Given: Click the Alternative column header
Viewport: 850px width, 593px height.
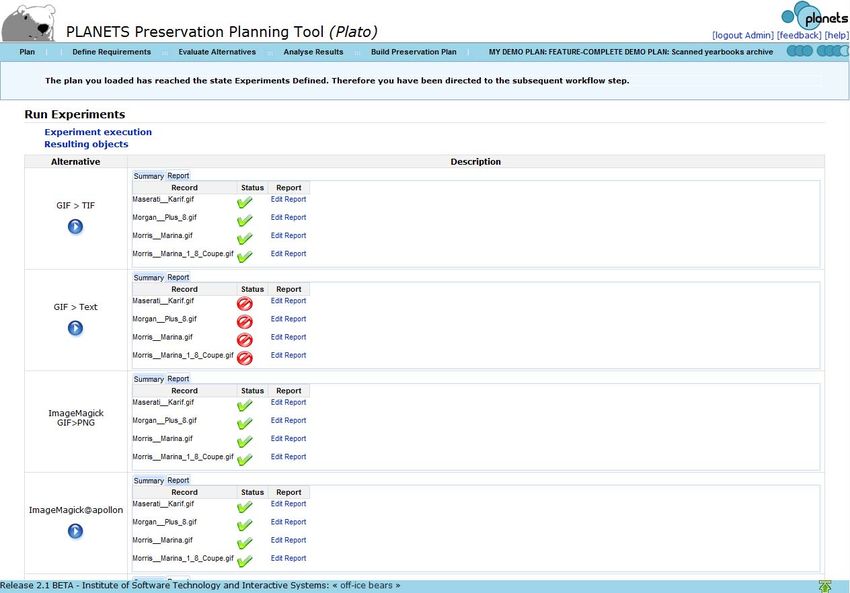Looking at the screenshot, I should point(75,162).
